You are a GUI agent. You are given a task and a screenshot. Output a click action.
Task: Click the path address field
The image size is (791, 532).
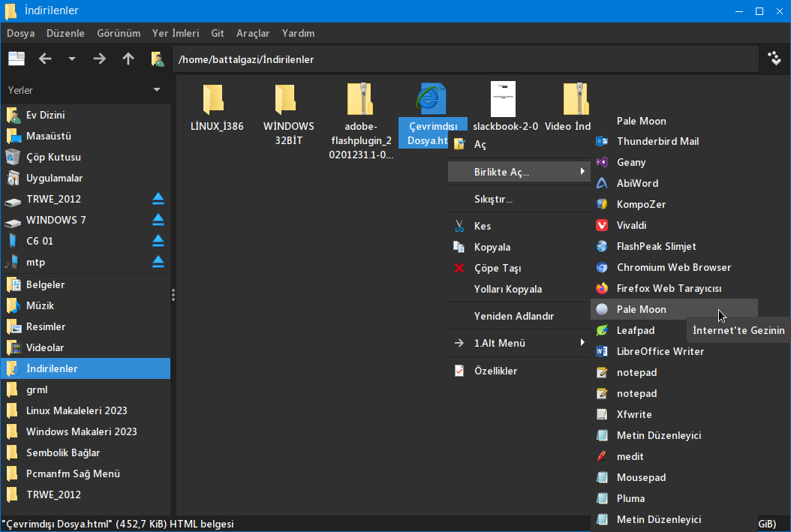(465, 59)
